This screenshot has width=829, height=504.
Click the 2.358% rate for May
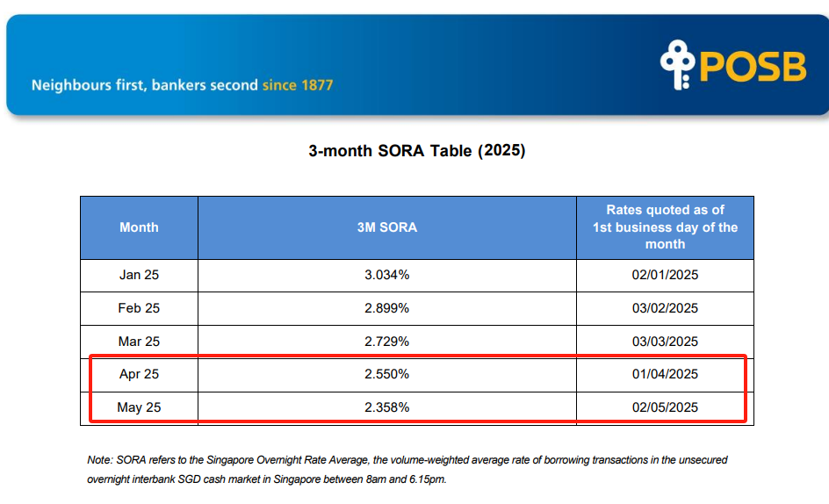click(x=387, y=407)
